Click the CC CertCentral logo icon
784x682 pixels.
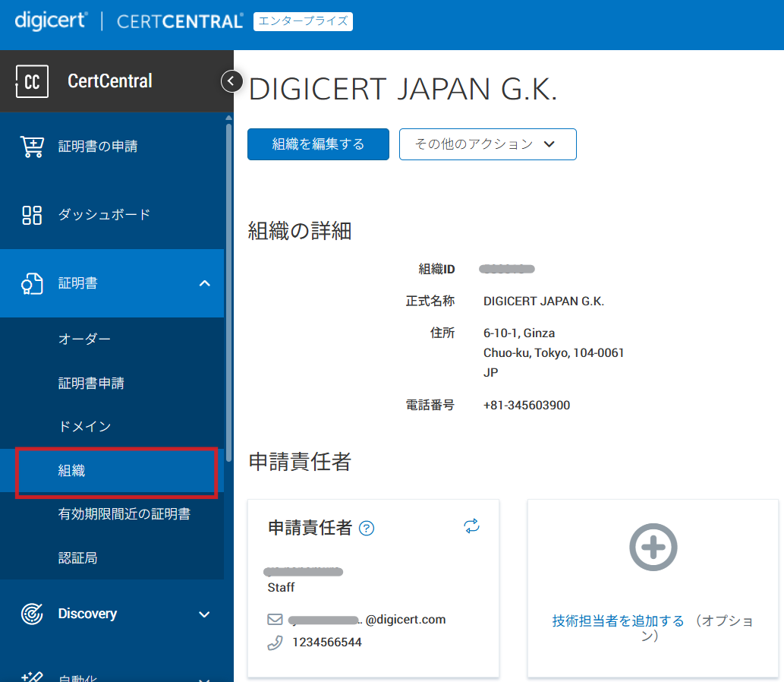click(32, 81)
